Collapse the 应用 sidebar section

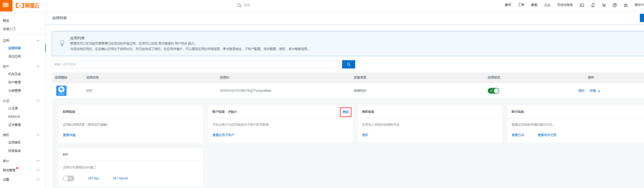pos(38,40)
